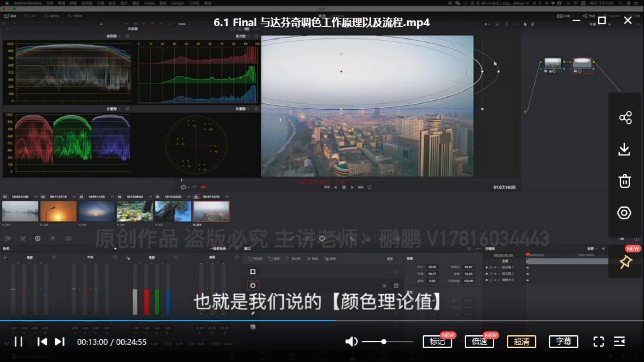This screenshot has height=362, width=644.
Task: Open the playlist panel icon
Action: click(619, 342)
